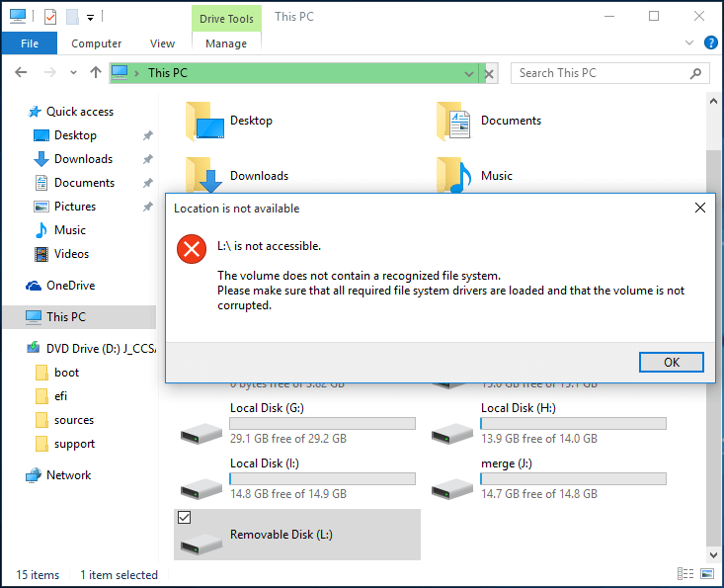
Task: Click the Local Disk (I:) usage bar
Action: [x=322, y=478]
